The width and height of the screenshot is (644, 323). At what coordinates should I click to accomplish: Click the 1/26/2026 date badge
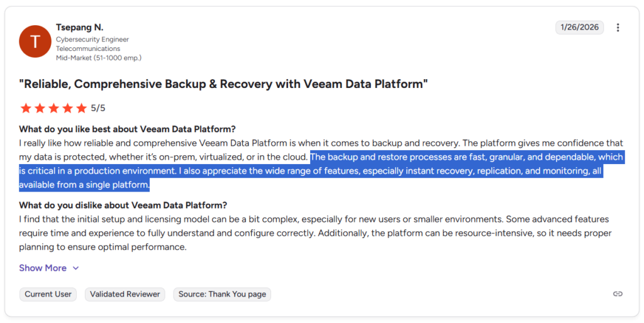(x=579, y=28)
